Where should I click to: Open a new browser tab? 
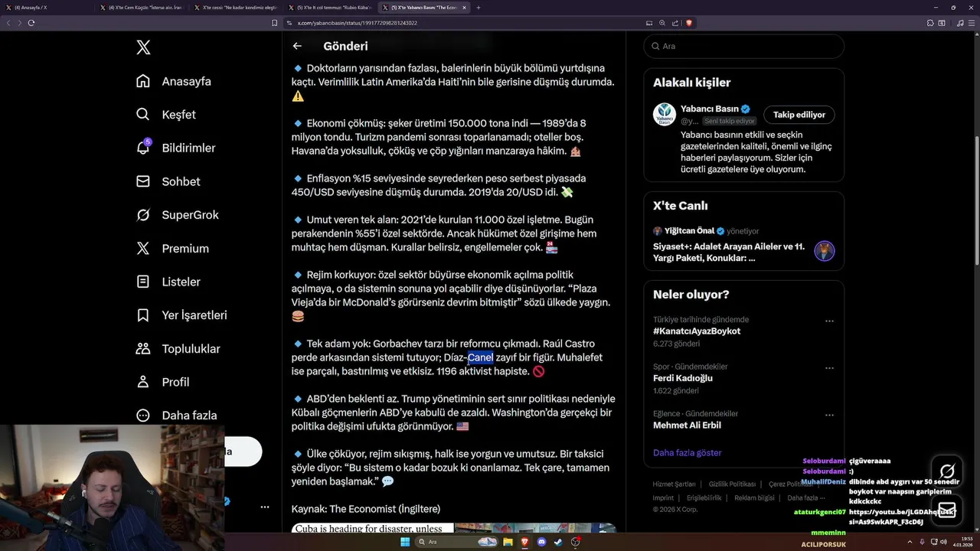(x=479, y=8)
